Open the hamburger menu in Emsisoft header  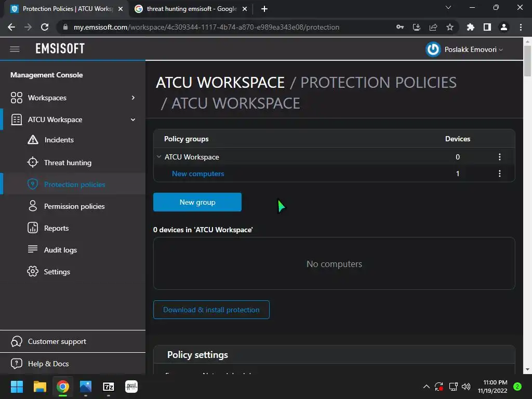pos(15,49)
